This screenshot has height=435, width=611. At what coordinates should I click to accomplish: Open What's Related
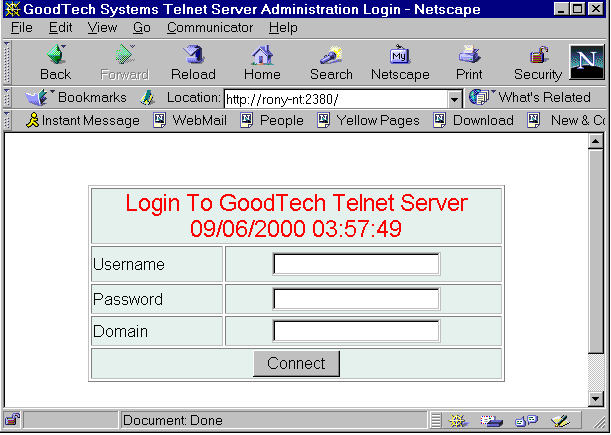pyautogui.click(x=530, y=97)
